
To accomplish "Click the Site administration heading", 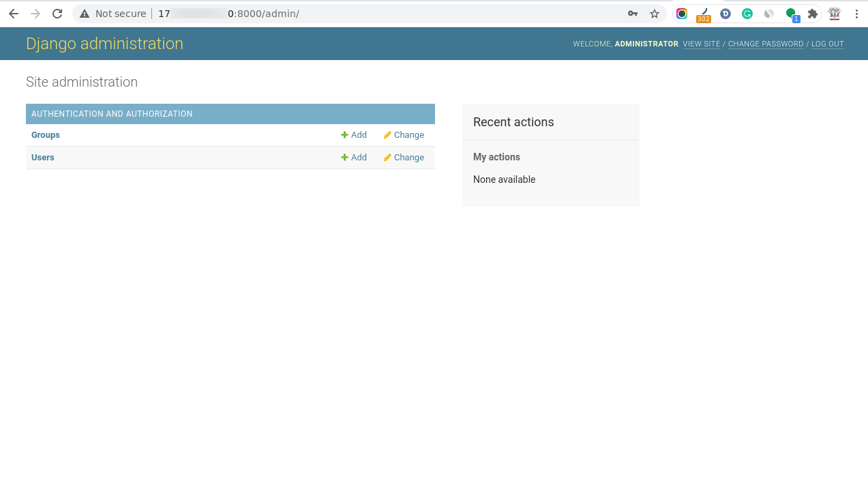I will [82, 82].
